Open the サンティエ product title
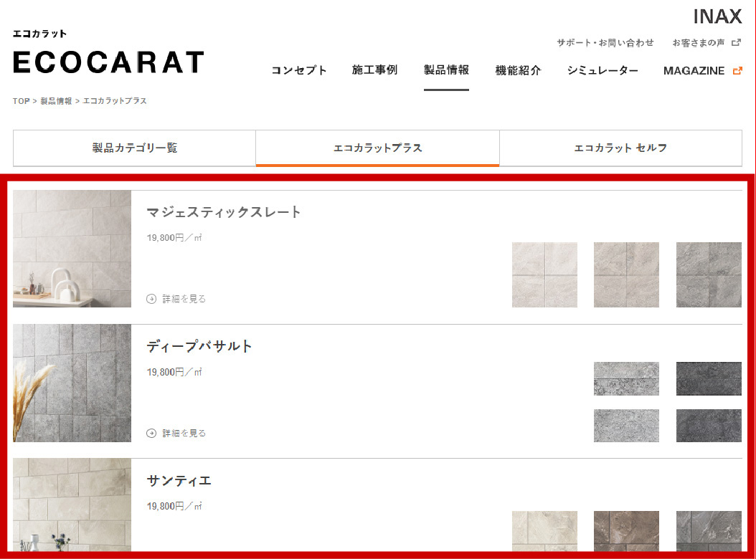 pos(179,480)
